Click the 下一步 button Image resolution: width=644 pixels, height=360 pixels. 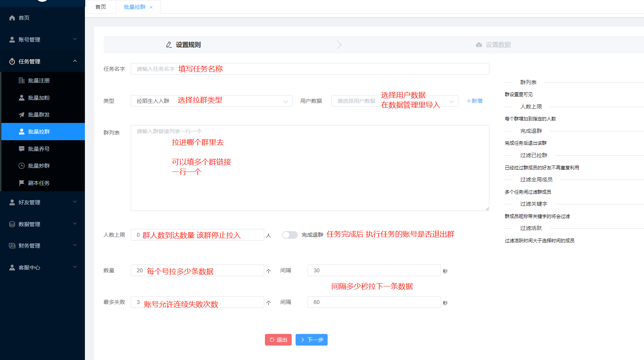[311, 340]
